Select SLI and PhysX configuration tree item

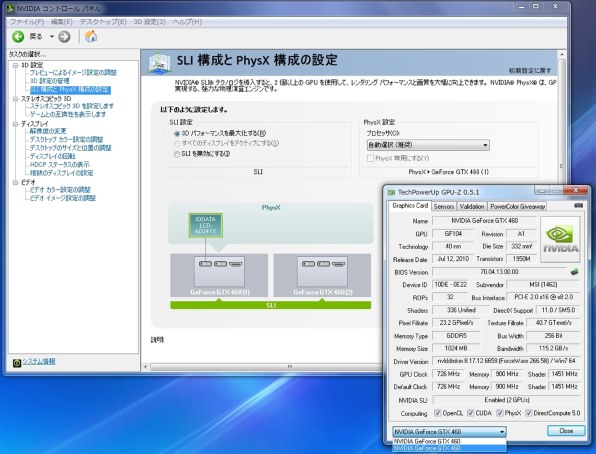coord(70,90)
